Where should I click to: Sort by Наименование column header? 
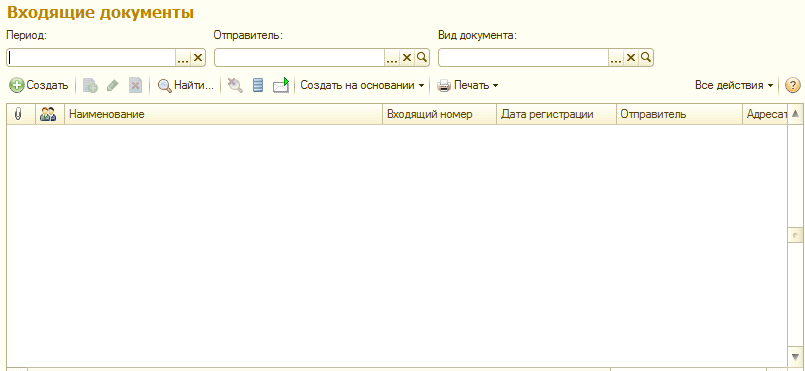coord(223,114)
